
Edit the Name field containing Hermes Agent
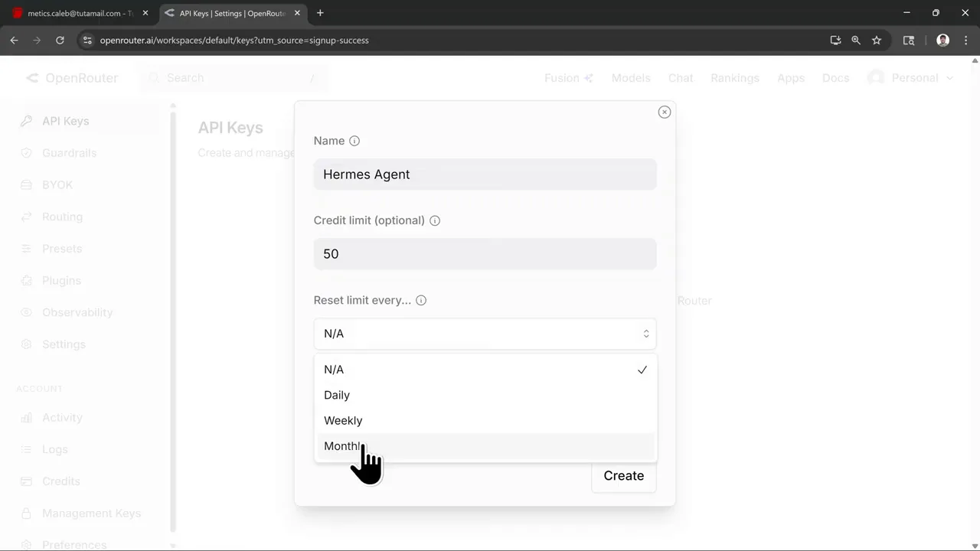485,174
